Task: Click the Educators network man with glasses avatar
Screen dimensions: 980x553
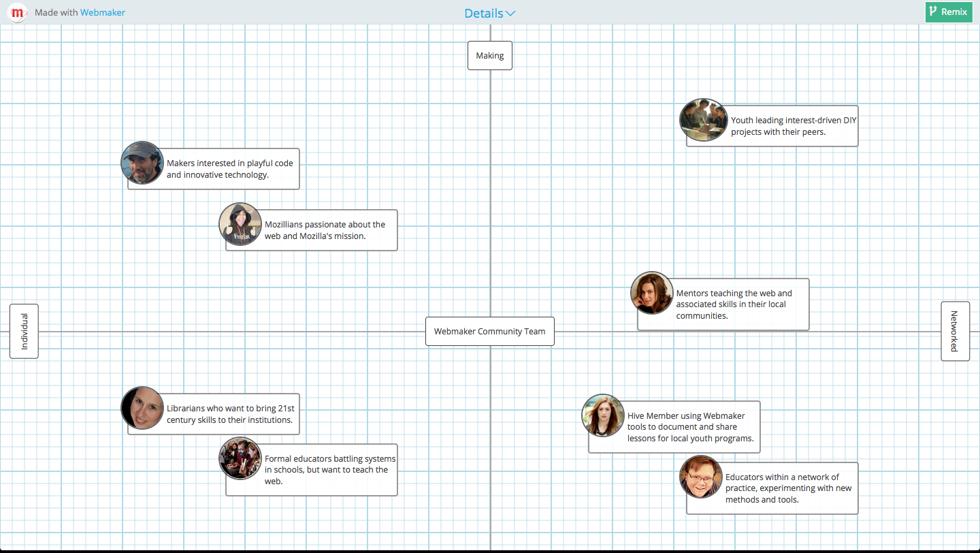Action: tap(701, 477)
